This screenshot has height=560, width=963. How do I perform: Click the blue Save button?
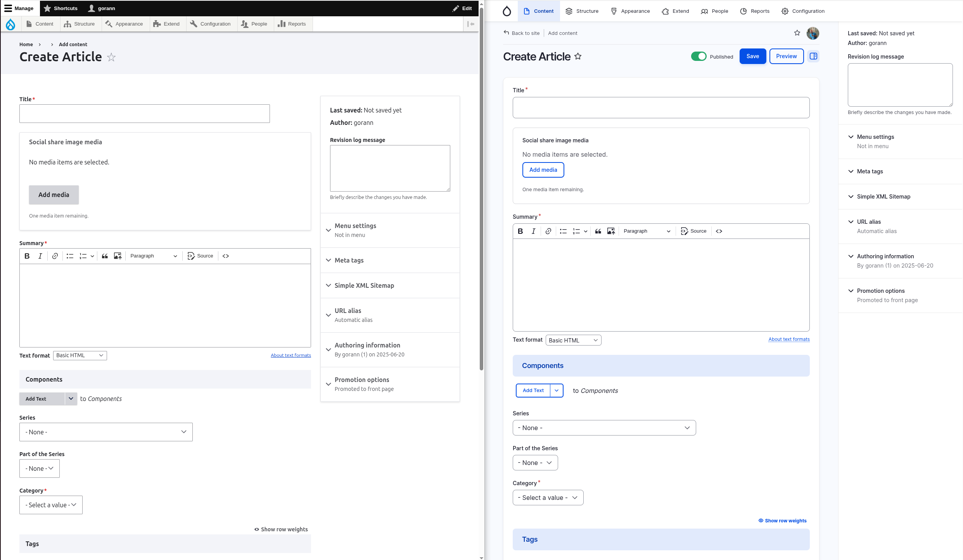[x=753, y=56]
